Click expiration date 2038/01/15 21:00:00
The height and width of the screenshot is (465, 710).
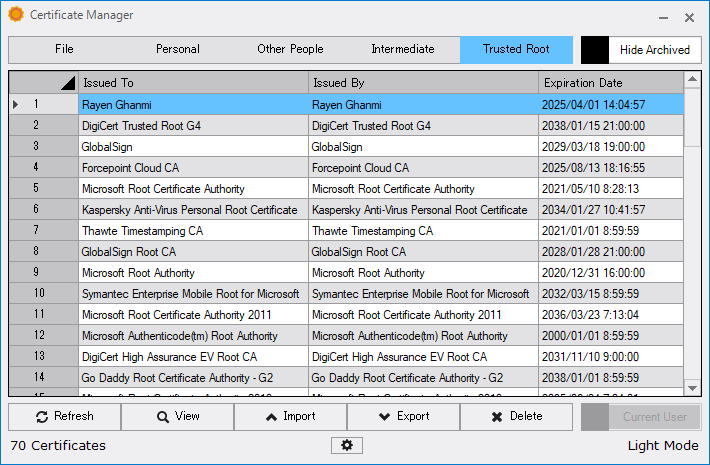click(611, 125)
